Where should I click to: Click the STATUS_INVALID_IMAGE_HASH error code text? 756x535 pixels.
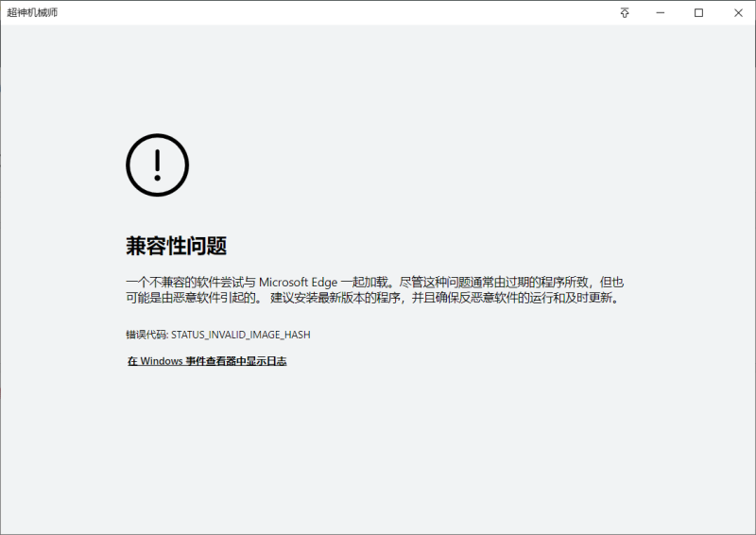[241, 335]
